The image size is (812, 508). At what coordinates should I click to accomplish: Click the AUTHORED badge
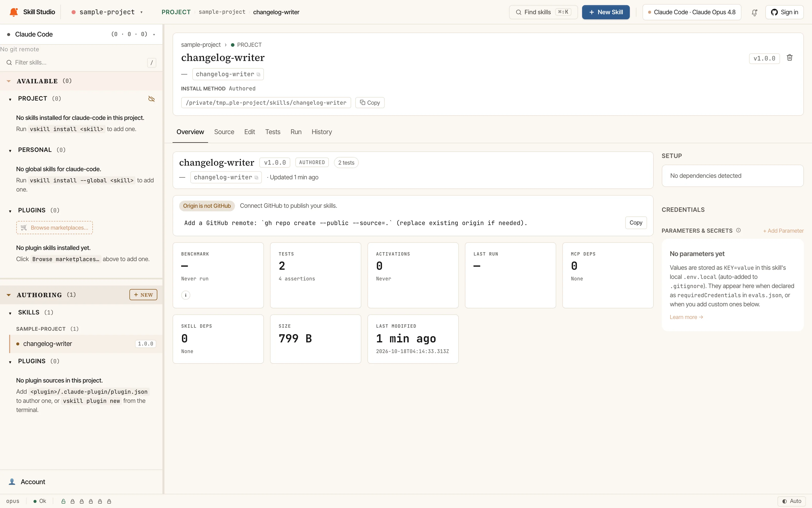tap(312, 163)
